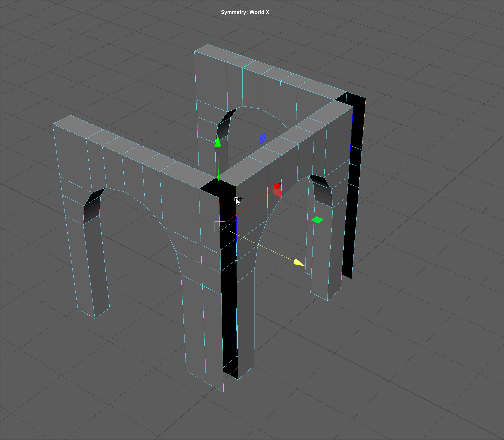Click the Symmetry: World X label

(245, 12)
